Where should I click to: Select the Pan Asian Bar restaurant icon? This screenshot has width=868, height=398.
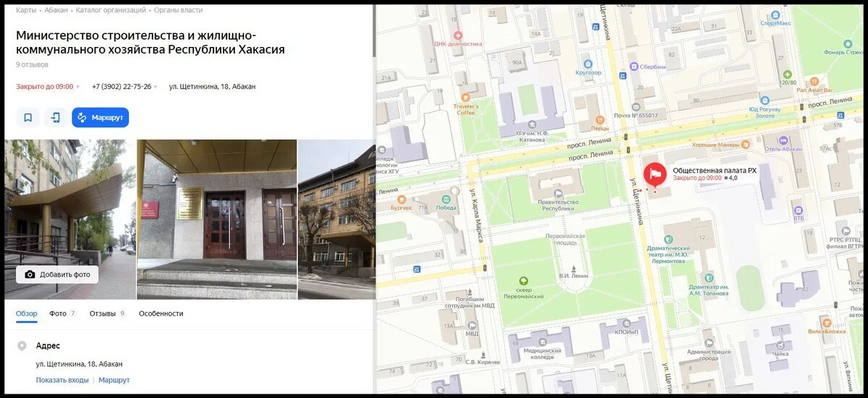pyautogui.click(x=814, y=82)
